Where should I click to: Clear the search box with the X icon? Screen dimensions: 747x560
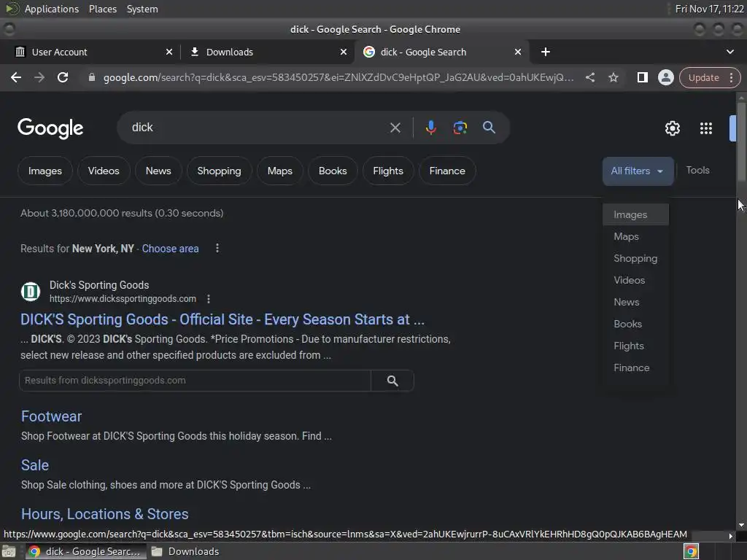click(395, 128)
